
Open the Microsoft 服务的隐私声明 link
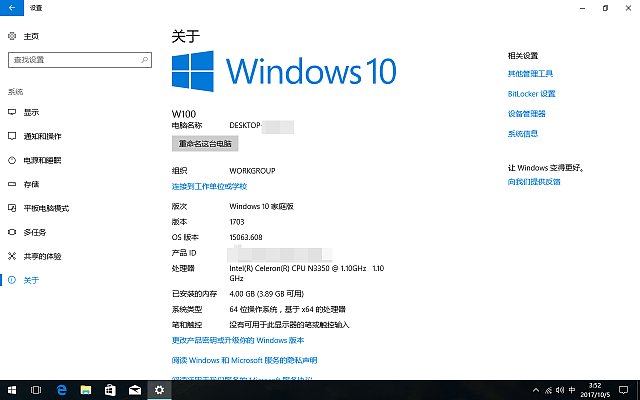coord(244,360)
